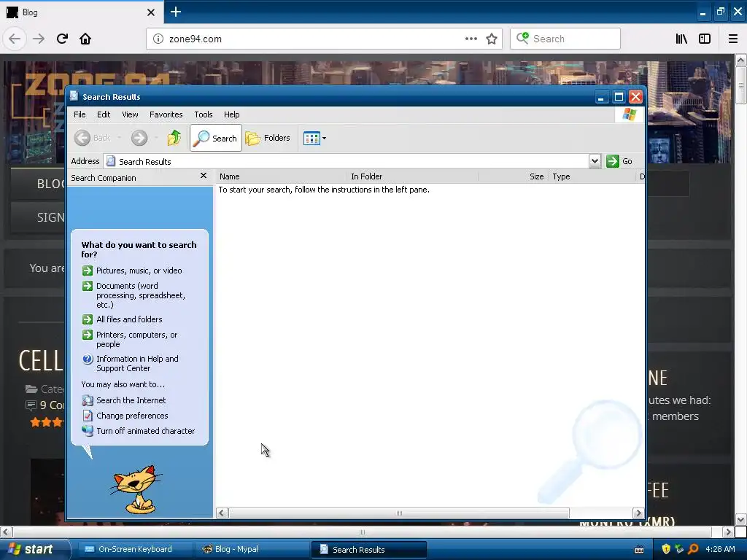Toggle the Folders pane button
The height and width of the screenshot is (560, 747).
268,138
